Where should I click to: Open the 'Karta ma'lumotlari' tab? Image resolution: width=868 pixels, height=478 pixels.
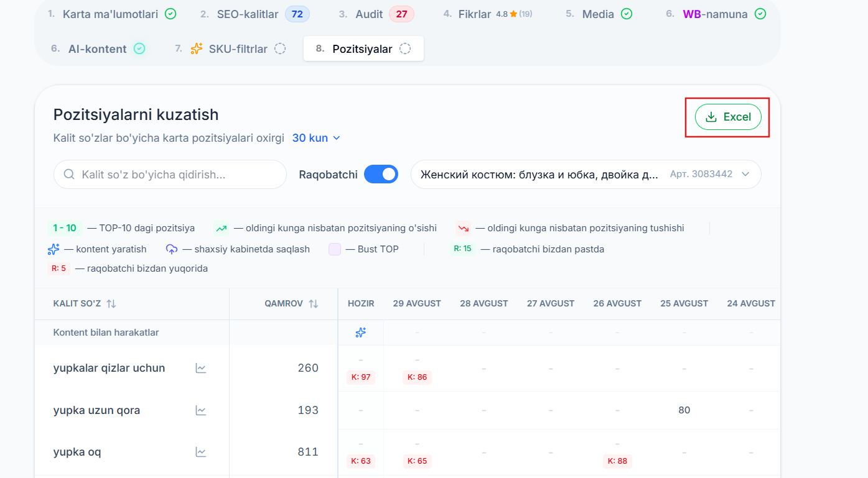click(x=112, y=14)
